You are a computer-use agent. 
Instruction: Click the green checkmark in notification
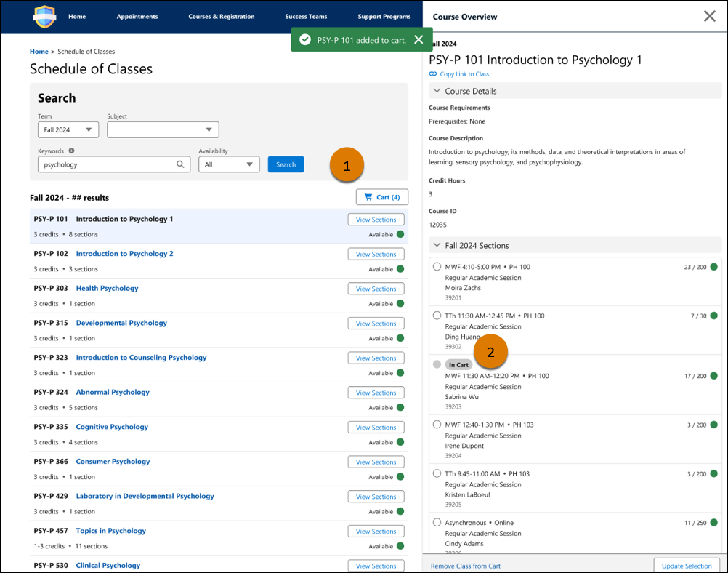[x=305, y=39]
